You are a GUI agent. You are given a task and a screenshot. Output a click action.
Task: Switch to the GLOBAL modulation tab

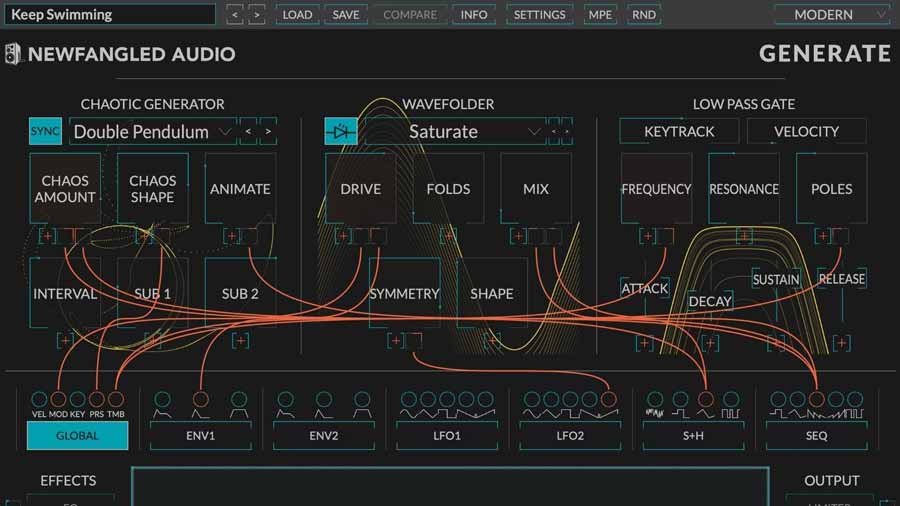[77, 435]
